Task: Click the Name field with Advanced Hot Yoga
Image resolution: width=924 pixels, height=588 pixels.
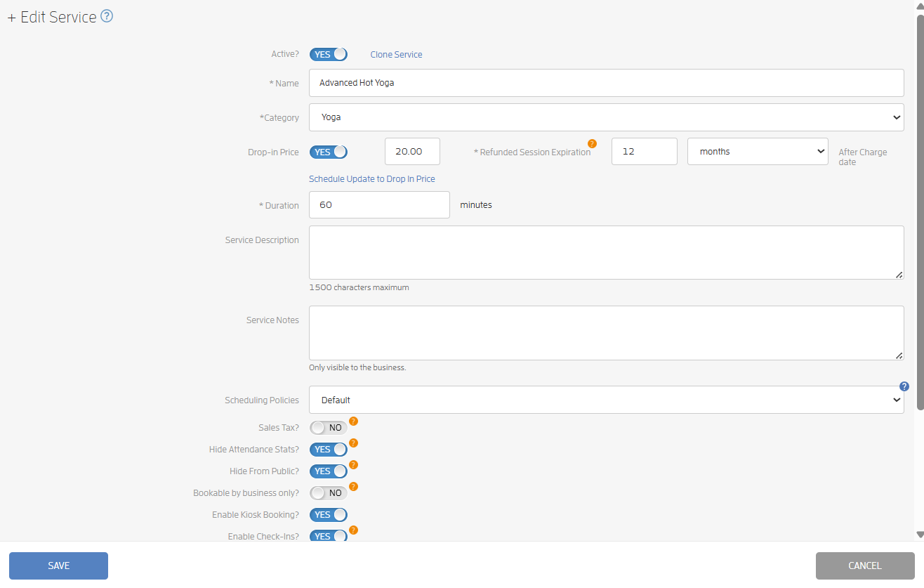Action: 606,83
